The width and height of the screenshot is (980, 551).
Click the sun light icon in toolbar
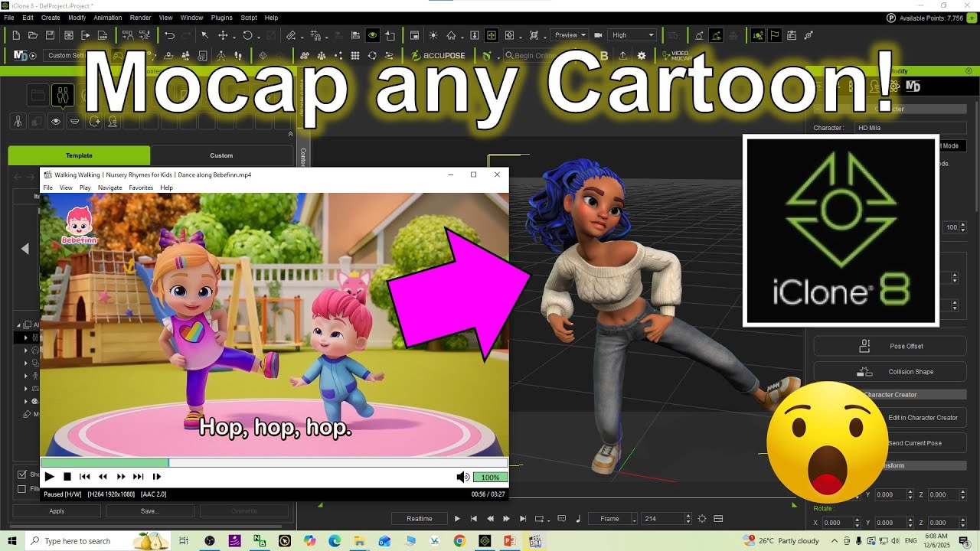(433, 35)
